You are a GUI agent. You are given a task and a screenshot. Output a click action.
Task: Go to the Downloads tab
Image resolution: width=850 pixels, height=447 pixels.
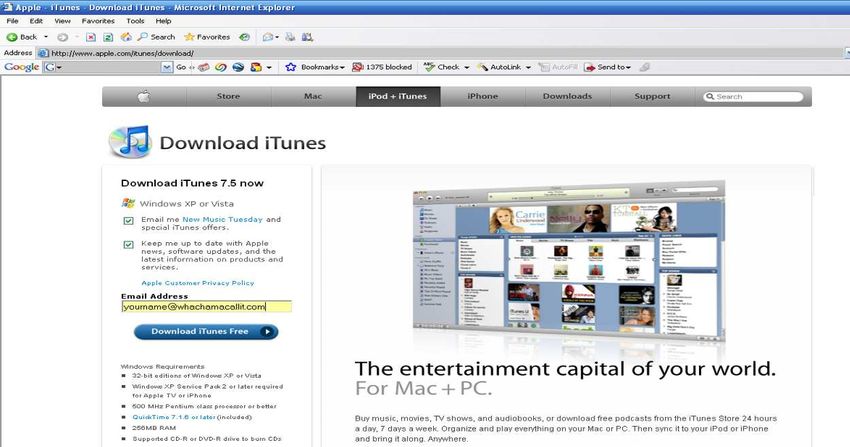[568, 96]
